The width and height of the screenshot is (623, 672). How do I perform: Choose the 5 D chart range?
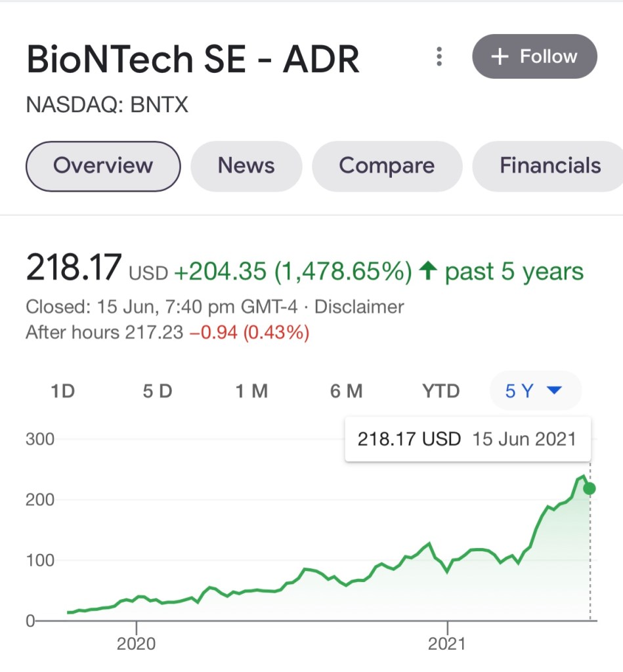[x=157, y=392]
